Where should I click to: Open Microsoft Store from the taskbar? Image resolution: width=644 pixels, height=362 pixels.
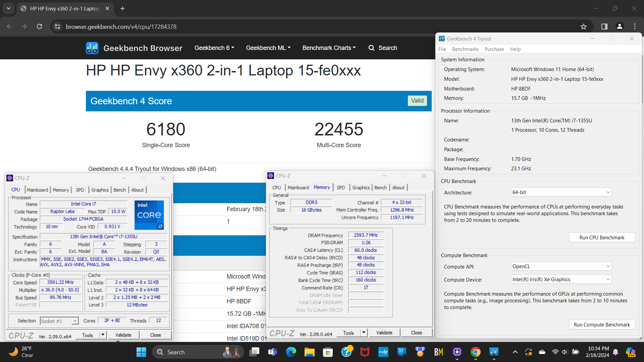(x=328, y=352)
